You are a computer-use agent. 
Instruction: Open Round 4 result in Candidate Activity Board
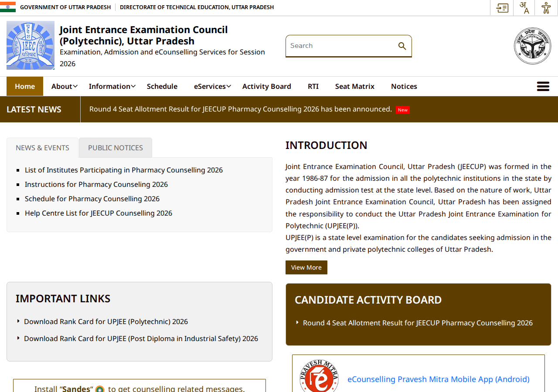click(418, 323)
